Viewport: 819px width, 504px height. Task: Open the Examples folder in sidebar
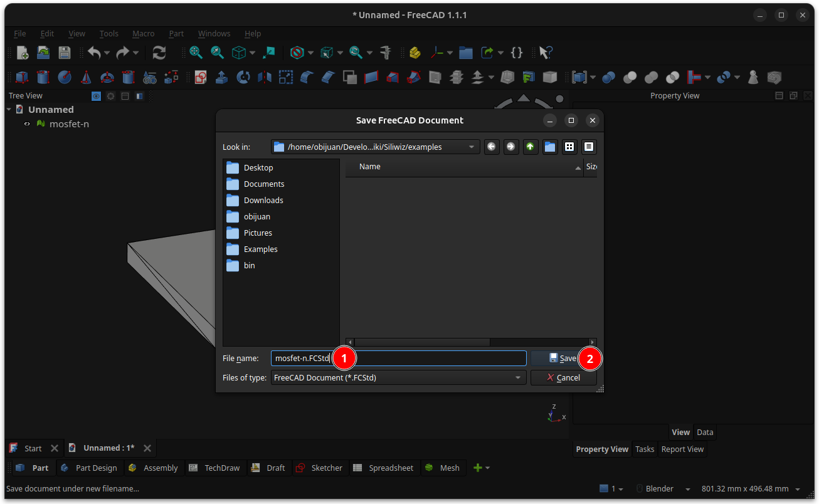coord(260,249)
